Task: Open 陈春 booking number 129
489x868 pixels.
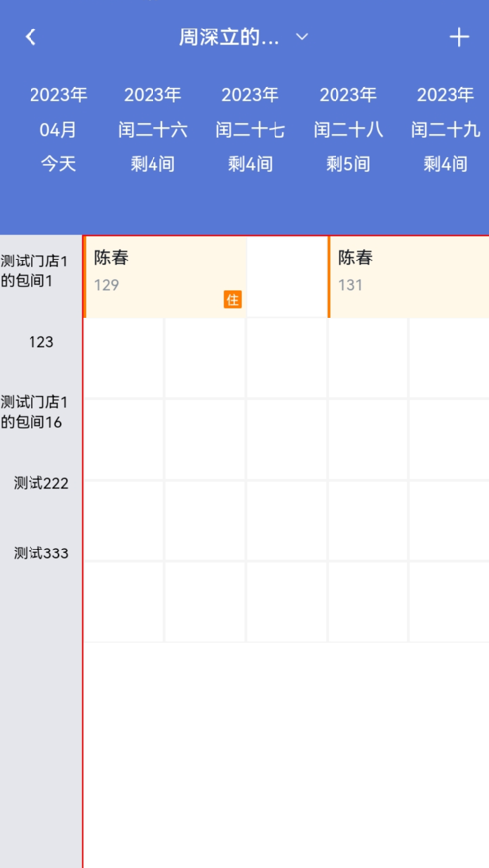Action: tap(164, 277)
